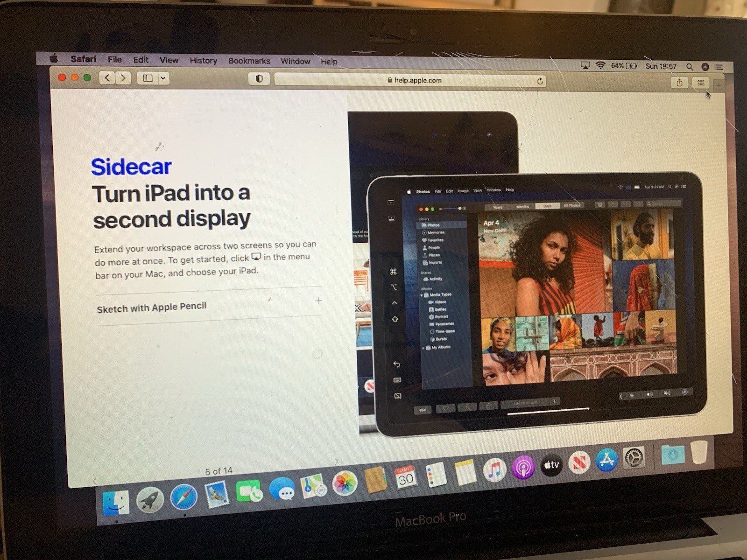Go to the next tour slide arrow
Image resolution: width=747 pixels, height=560 pixels.
(x=337, y=462)
